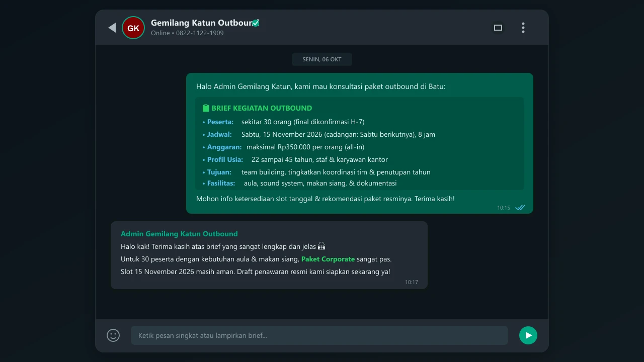Click the 'Halo kak! Terima kasih' reply line

point(223,246)
